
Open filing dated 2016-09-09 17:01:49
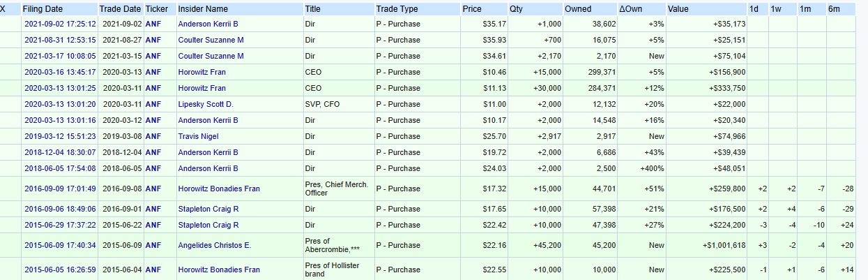(60, 189)
